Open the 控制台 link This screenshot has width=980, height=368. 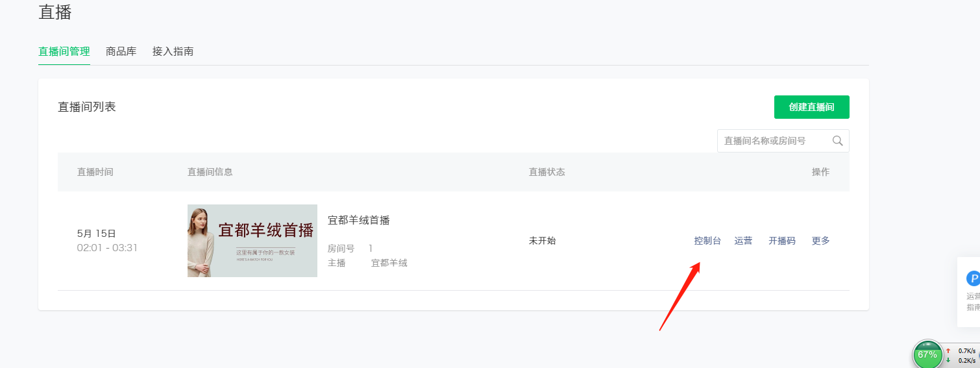coord(707,241)
